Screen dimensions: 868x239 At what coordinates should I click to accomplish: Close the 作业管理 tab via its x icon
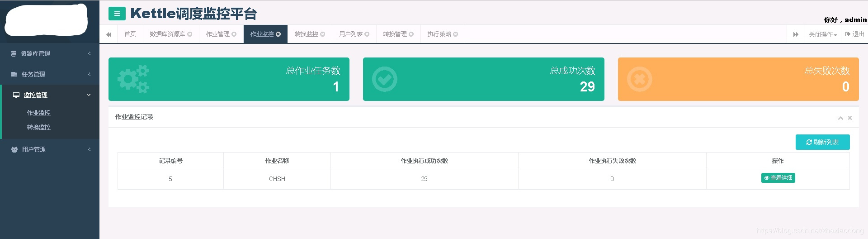(234, 34)
